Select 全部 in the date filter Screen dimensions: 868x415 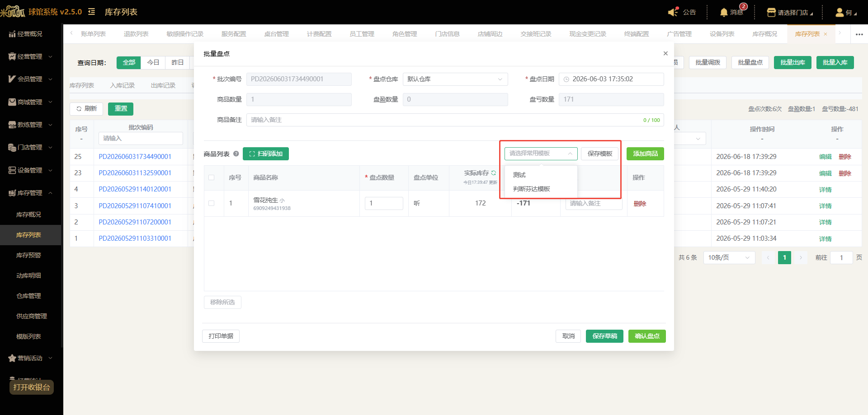[x=129, y=62]
